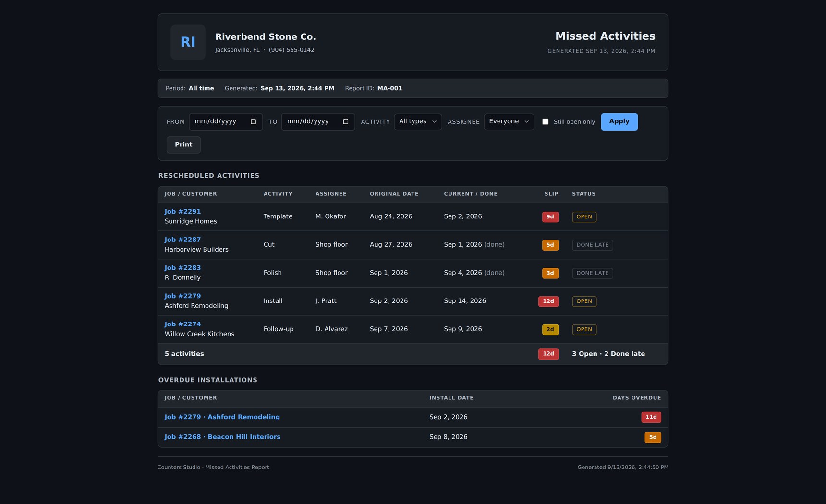This screenshot has width=826, height=504.
Task: Click 5d overdue badge for Beacon Hill Interiors
Action: (x=653, y=437)
